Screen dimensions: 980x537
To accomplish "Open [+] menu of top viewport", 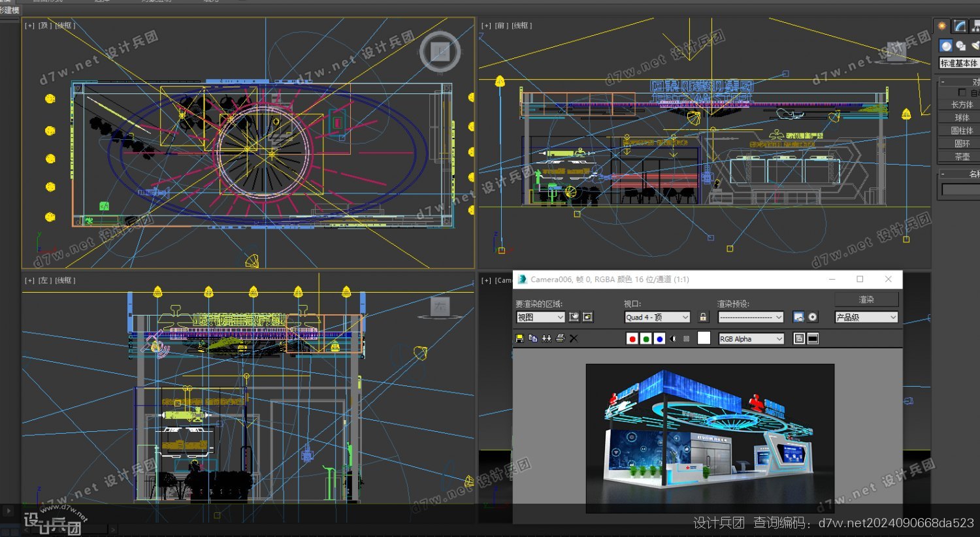I will [x=29, y=25].
